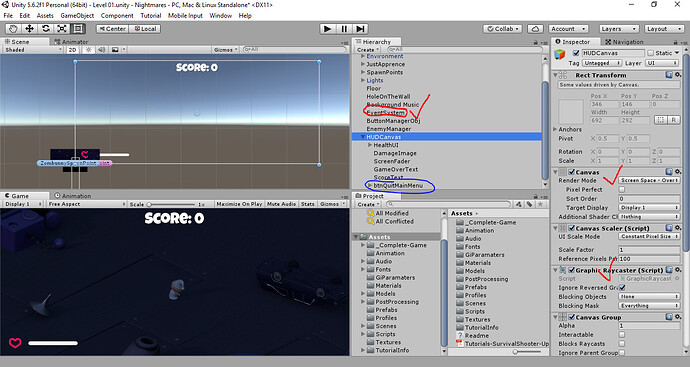Screen dimensions: 690x367
Task: Select the Scale tool
Action: (62, 29)
